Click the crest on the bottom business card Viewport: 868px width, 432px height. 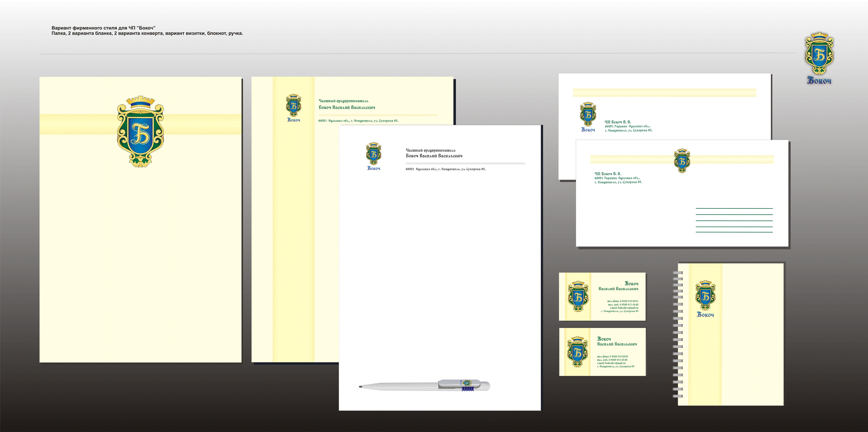pos(577,352)
